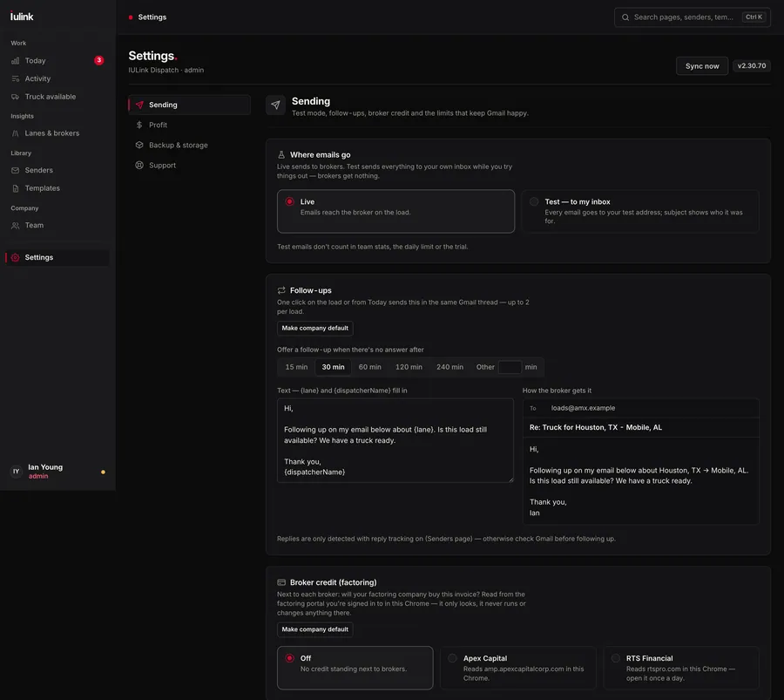Set follow-up delay to 60 min
784x700 pixels.
(370, 367)
